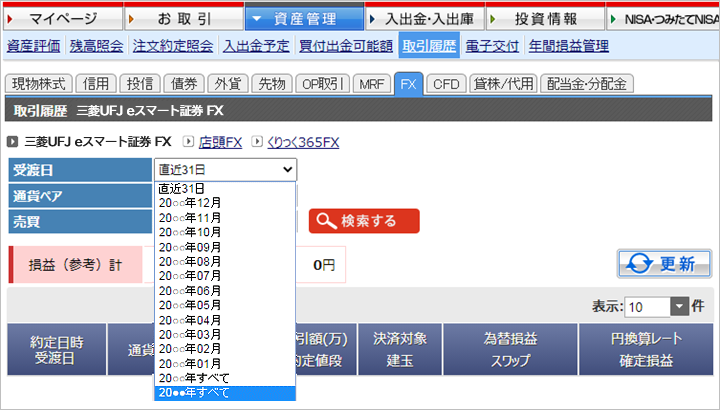Screen dimensions: 720x410
Task: Choose 20○○年06月 from the list
Action: pyautogui.click(x=225, y=291)
